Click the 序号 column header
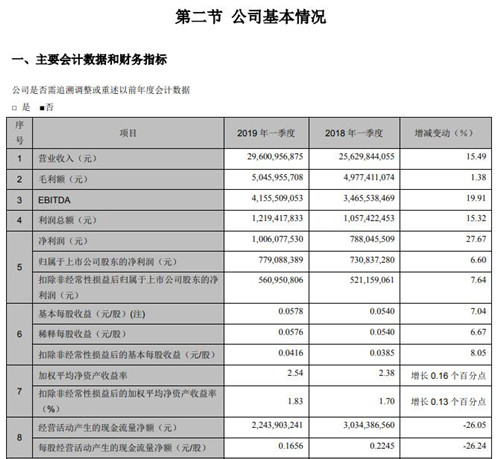This screenshot has height=459, width=500. click(19, 133)
